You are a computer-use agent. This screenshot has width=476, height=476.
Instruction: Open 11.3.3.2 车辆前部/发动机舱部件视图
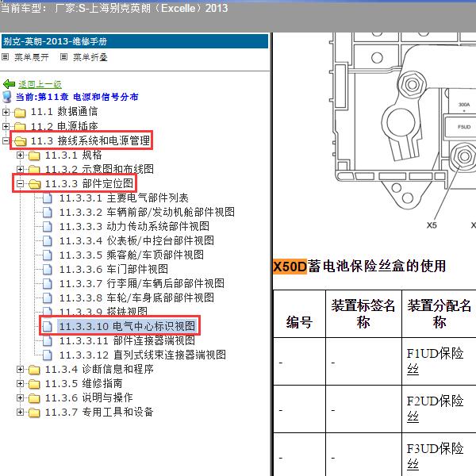click(147, 212)
